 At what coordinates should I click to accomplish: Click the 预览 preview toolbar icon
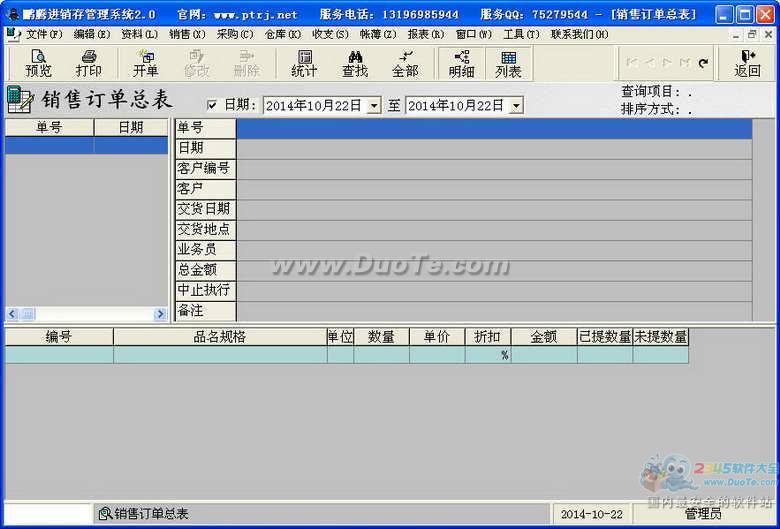38,63
